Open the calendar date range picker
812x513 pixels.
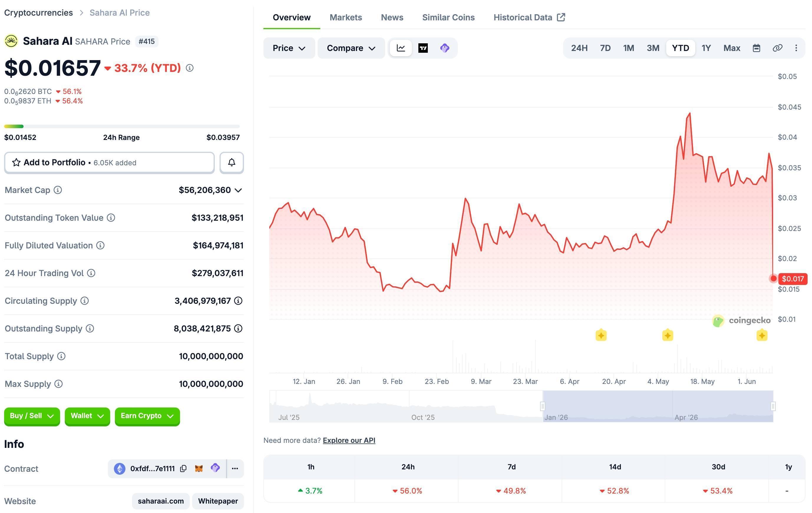pyautogui.click(x=756, y=48)
